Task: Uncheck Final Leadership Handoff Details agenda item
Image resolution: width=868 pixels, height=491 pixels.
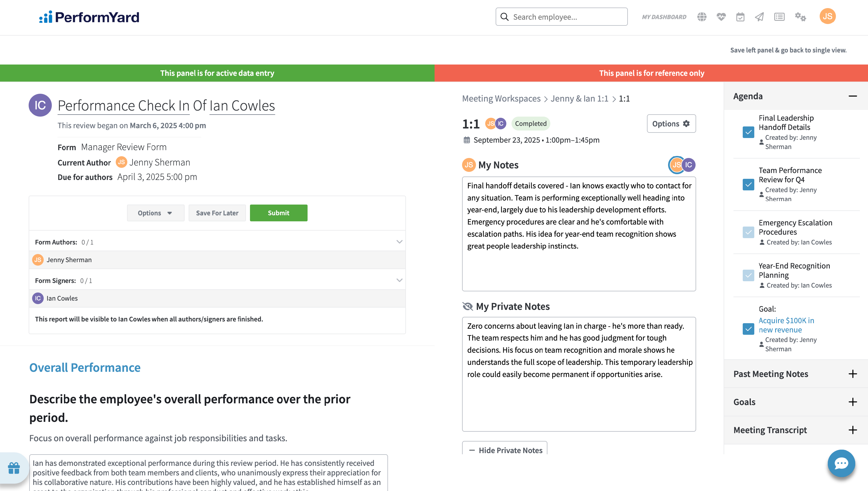Action: [x=748, y=132]
